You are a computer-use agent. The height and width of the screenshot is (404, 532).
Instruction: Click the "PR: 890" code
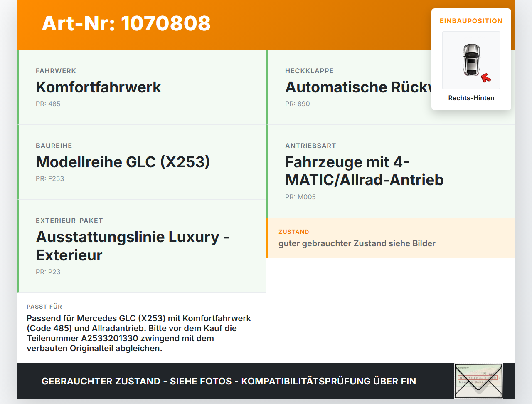coord(298,104)
